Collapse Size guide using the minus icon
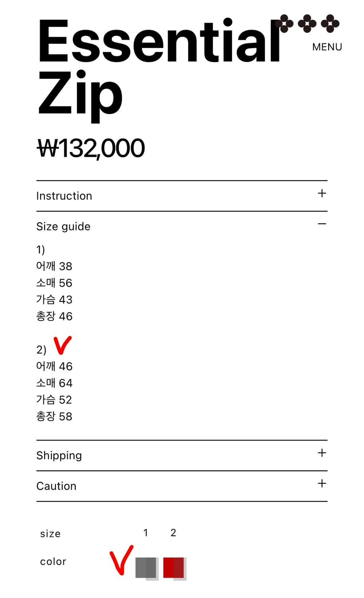364x598 pixels. pyautogui.click(x=322, y=224)
